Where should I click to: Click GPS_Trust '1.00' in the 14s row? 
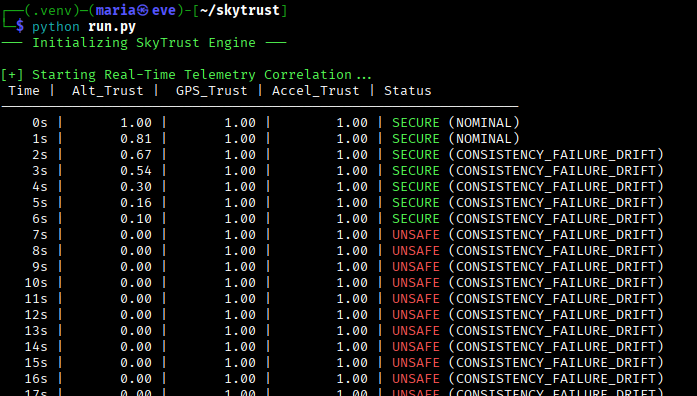pos(240,347)
